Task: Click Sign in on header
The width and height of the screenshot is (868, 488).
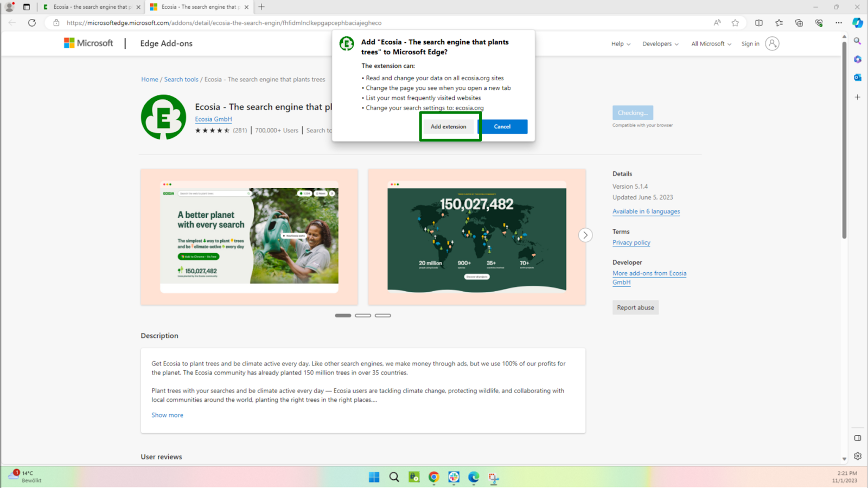Action: pos(750,44)
